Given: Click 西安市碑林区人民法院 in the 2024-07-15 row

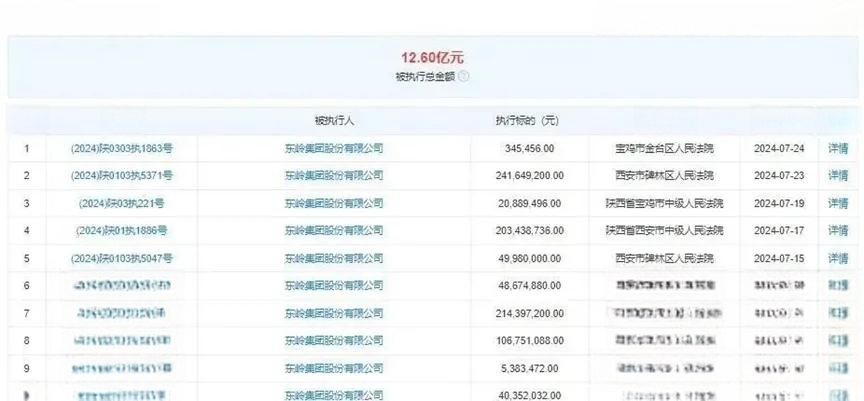Looking at the screenshot, I should pos(665,258).
